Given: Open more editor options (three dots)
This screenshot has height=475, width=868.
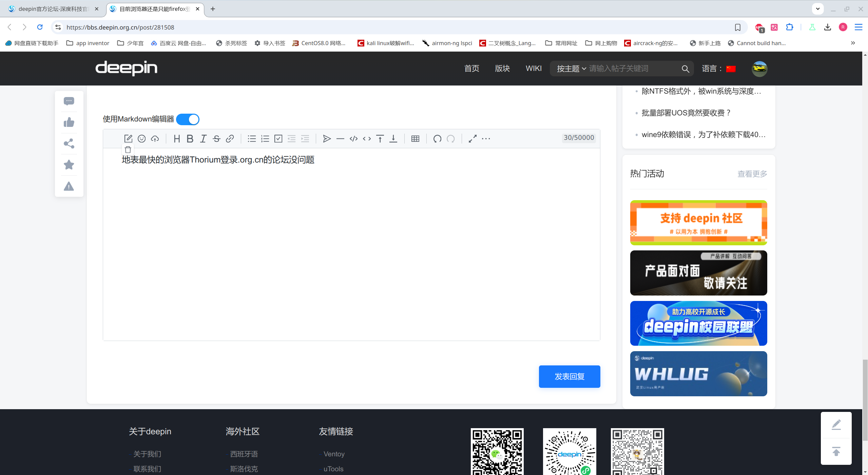Looking at the screenshot, I should pos(486,138).
